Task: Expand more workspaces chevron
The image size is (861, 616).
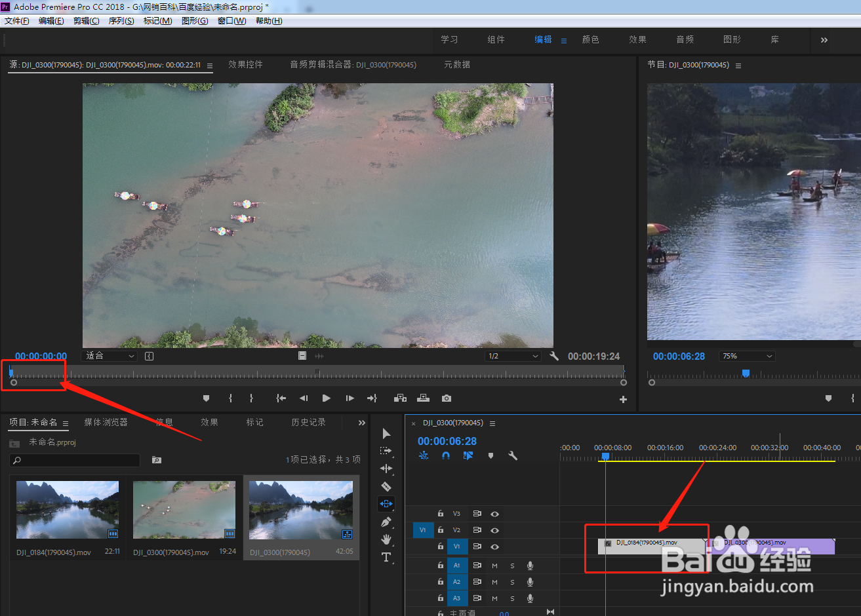Action: pos(824,40)
